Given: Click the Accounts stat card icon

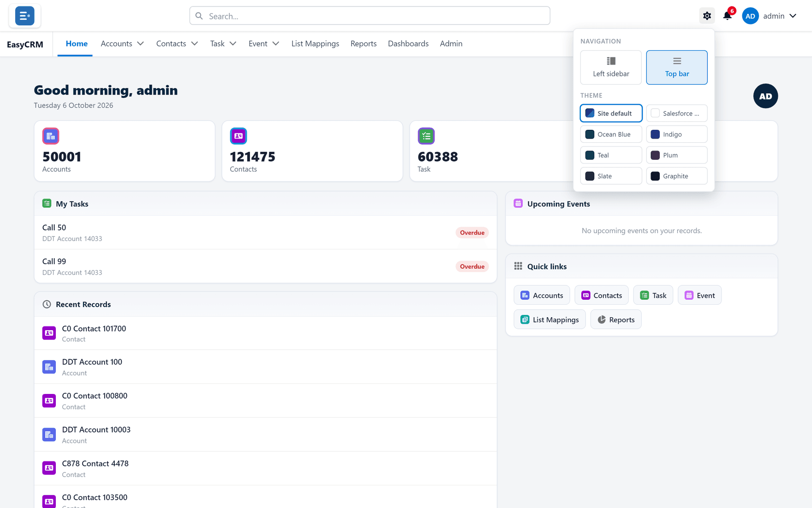Looking at the screenshot, I should pos(51,136).
